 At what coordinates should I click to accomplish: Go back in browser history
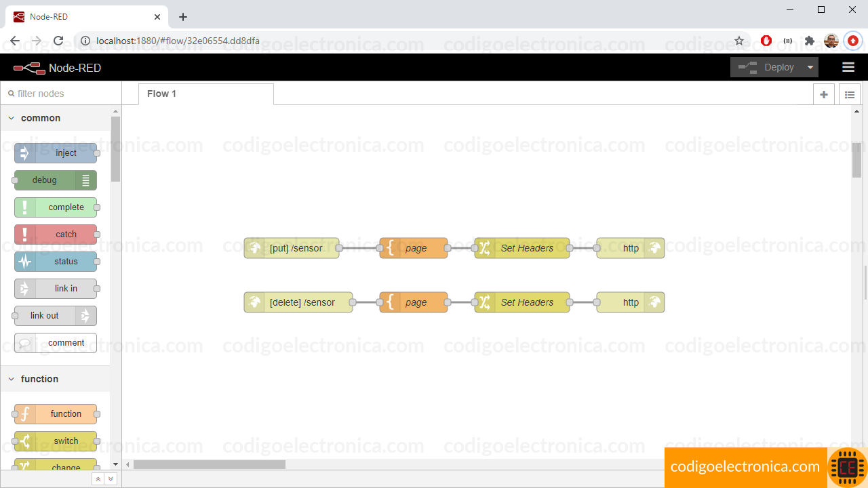tap(15, 41)
